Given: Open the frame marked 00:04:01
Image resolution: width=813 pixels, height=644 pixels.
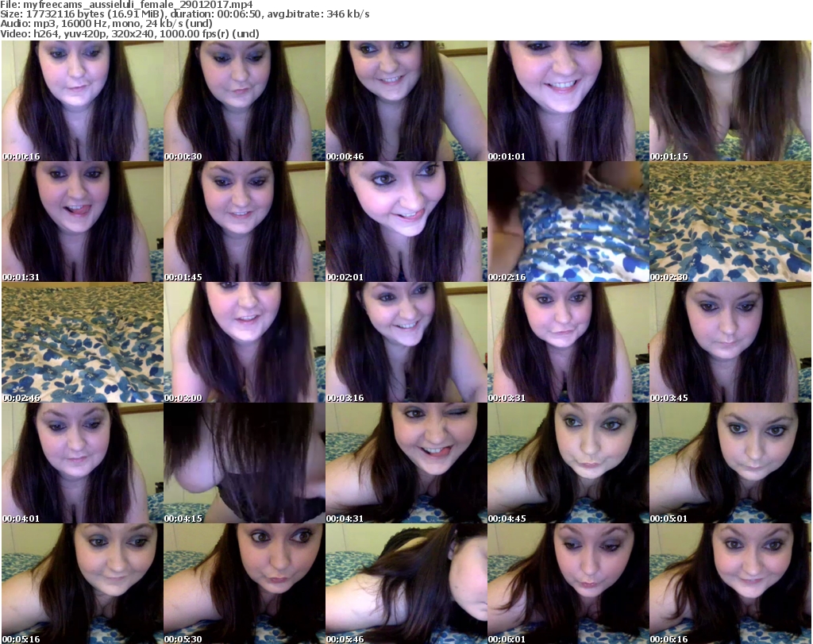Looking at the screenshot, I should [x=82, y=463].
